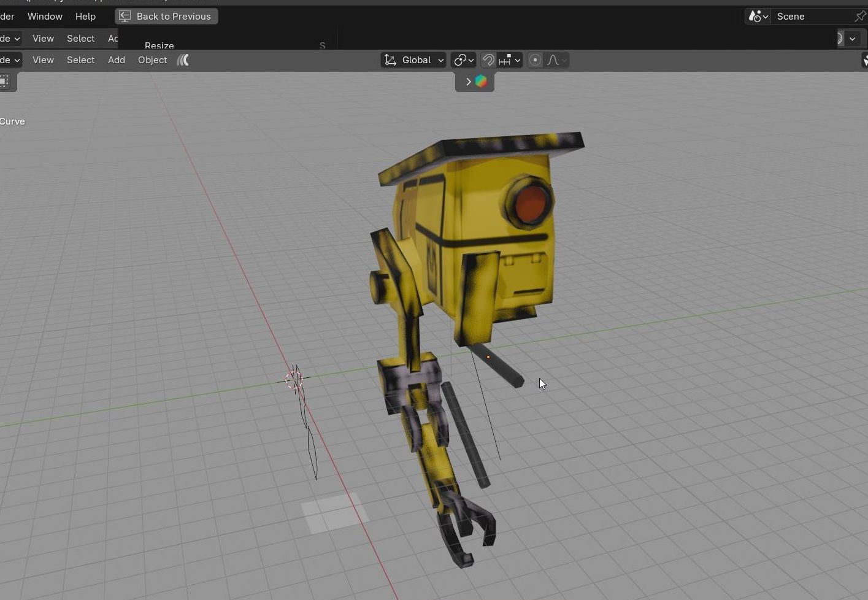The height and width of the screenshot is (600, 868).
Task: Expand the chevron beside the hexagon icon
Action: [x=468, y=82]
